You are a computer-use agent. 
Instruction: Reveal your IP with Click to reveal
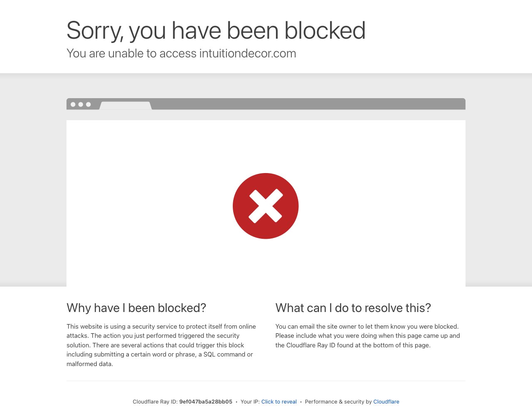[279, 402]
